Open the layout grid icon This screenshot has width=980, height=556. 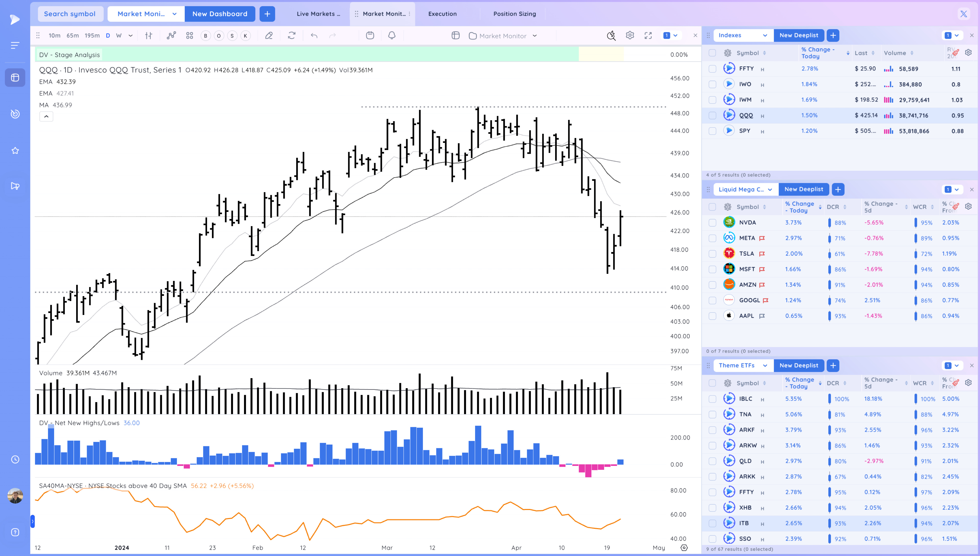click(189, 36)
